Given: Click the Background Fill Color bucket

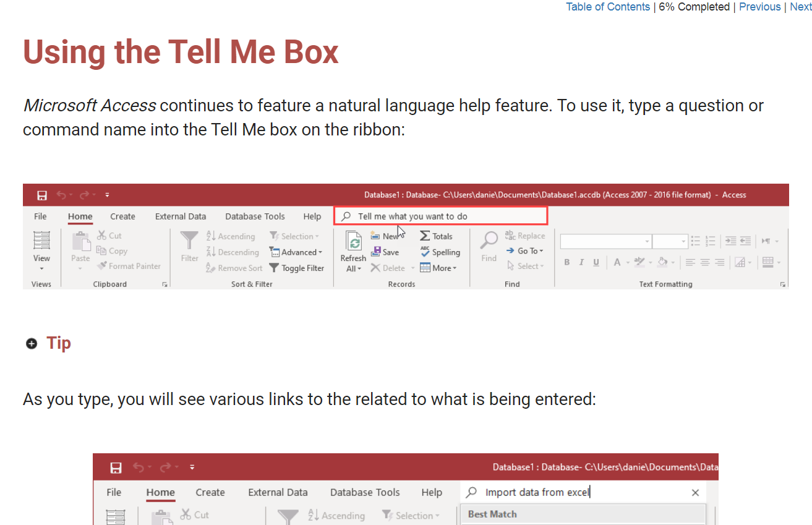Looking at the screenshot, I should tap(662, 263).
